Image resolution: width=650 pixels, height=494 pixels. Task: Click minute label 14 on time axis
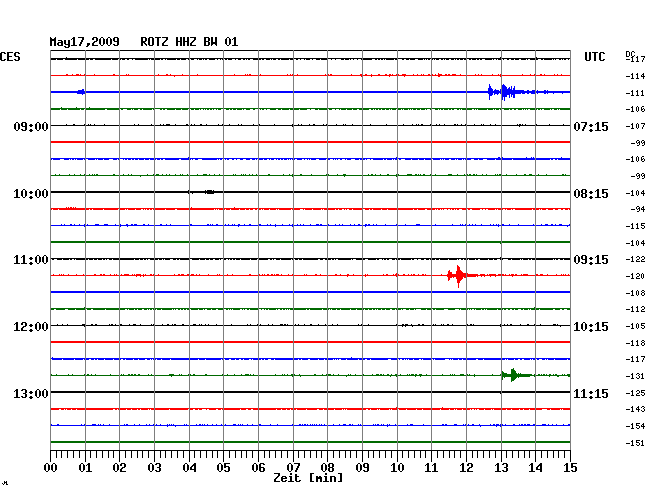click(x=535, y=468)
